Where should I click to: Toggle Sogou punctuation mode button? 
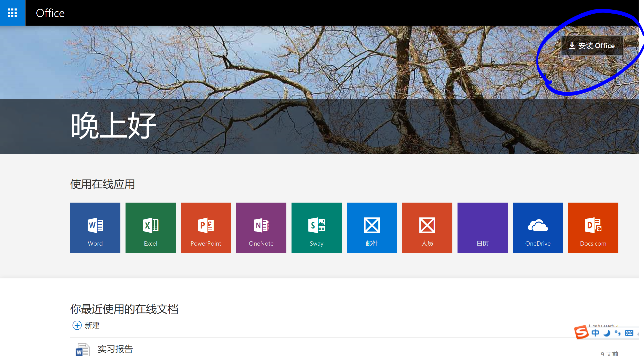[618, 333]
